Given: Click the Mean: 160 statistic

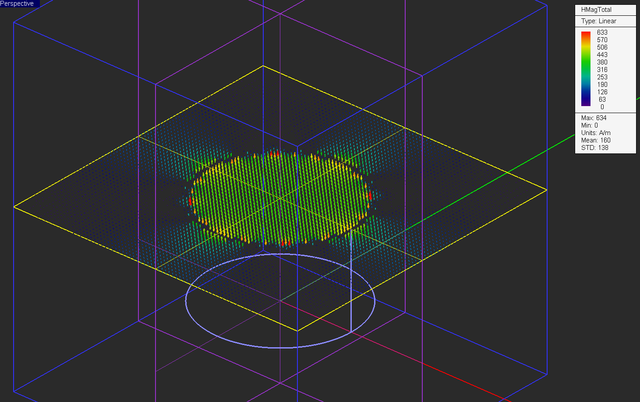Looking at the screenshot, I should point(596,140).
